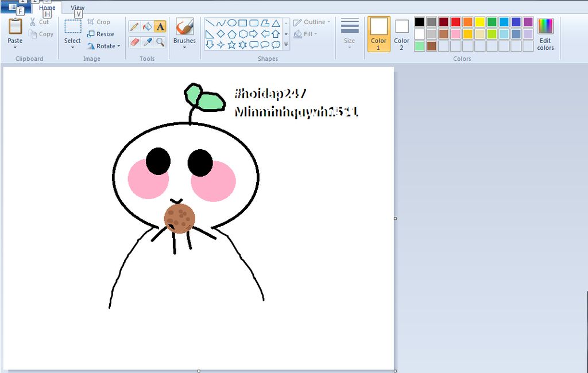Choose the Triangle shape
The width and height of the screenshot is (588, 373).
tap(276, 24)
